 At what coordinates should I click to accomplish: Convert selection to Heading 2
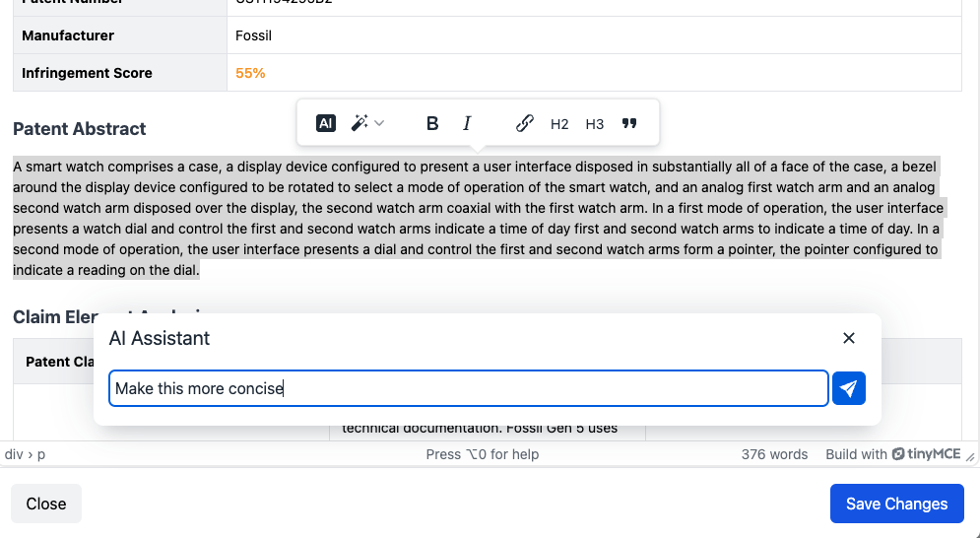559,124
